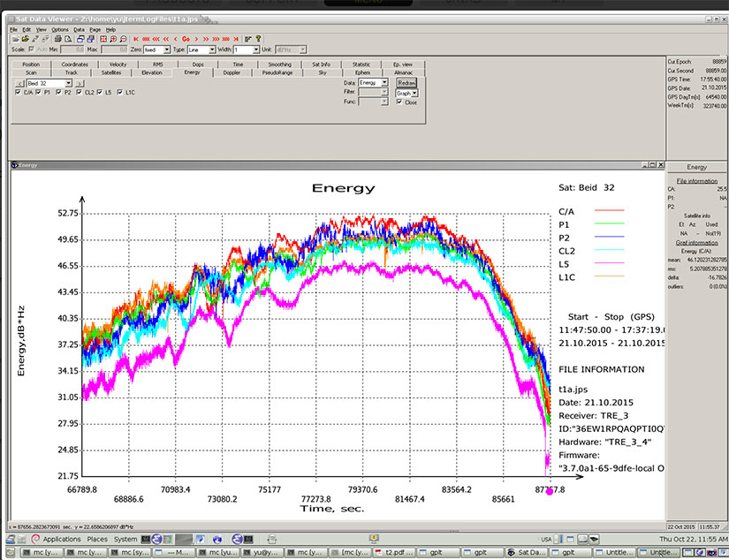Uncheck the C/A signal checkbox

tap(19, 92)
